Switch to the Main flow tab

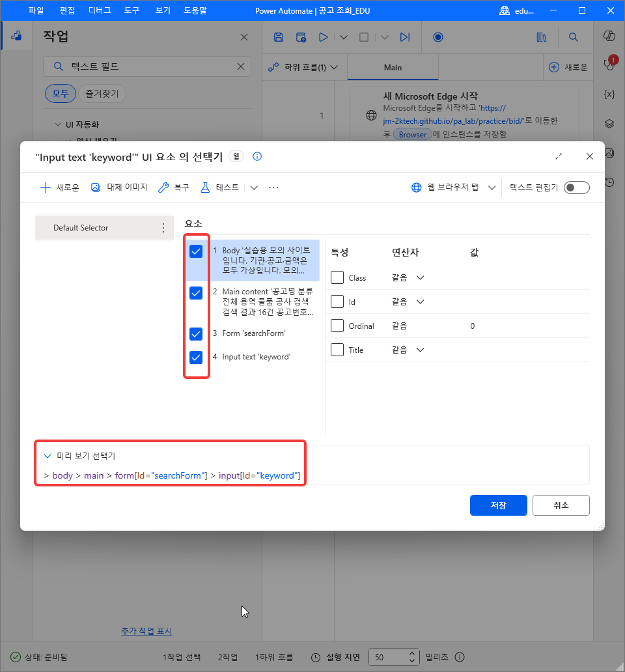click(393, 67)
